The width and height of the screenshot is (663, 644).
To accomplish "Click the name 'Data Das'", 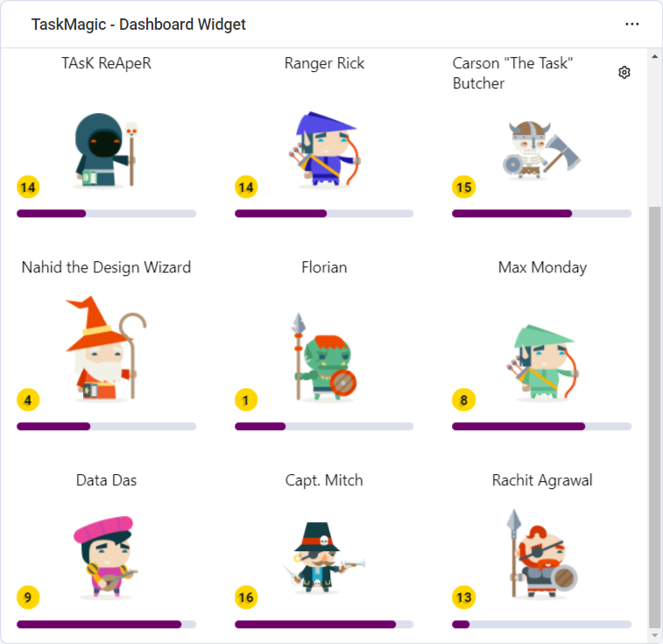I will [x=106, y=480].
